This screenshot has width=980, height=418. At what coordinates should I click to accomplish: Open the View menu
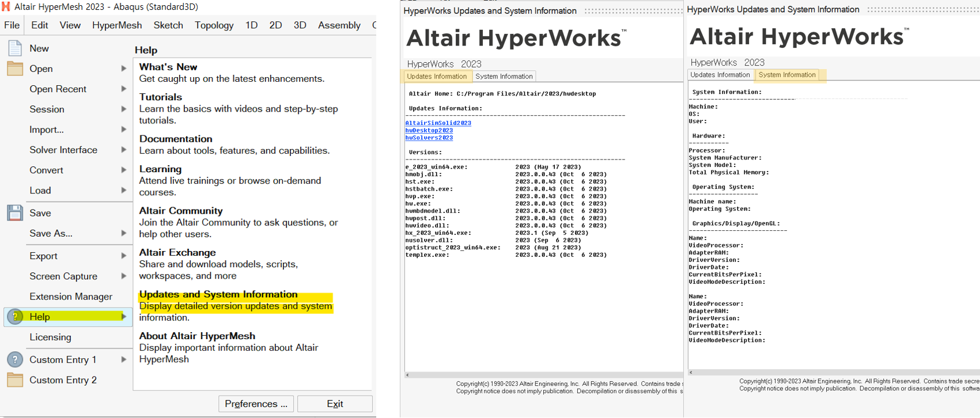click(x=70, y=25)
